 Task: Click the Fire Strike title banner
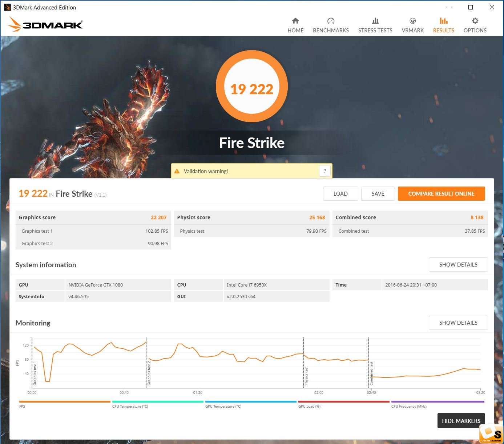coord(252,143)
